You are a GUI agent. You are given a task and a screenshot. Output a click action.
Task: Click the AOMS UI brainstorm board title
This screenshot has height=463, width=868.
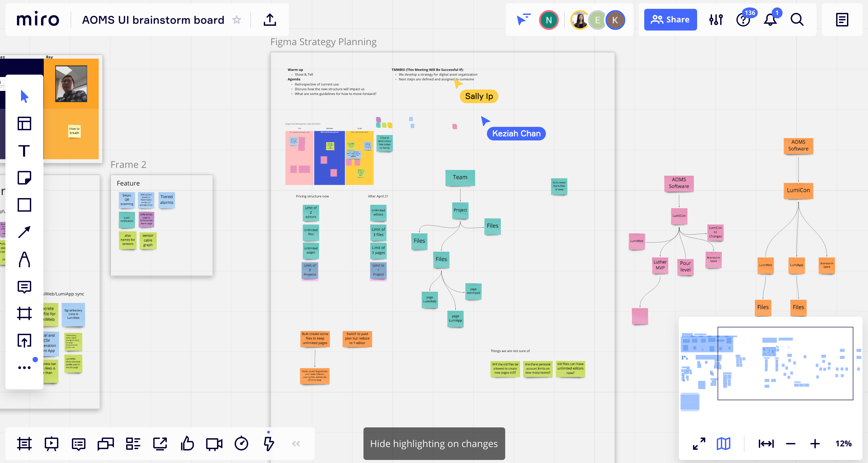(x=153, y=20)
